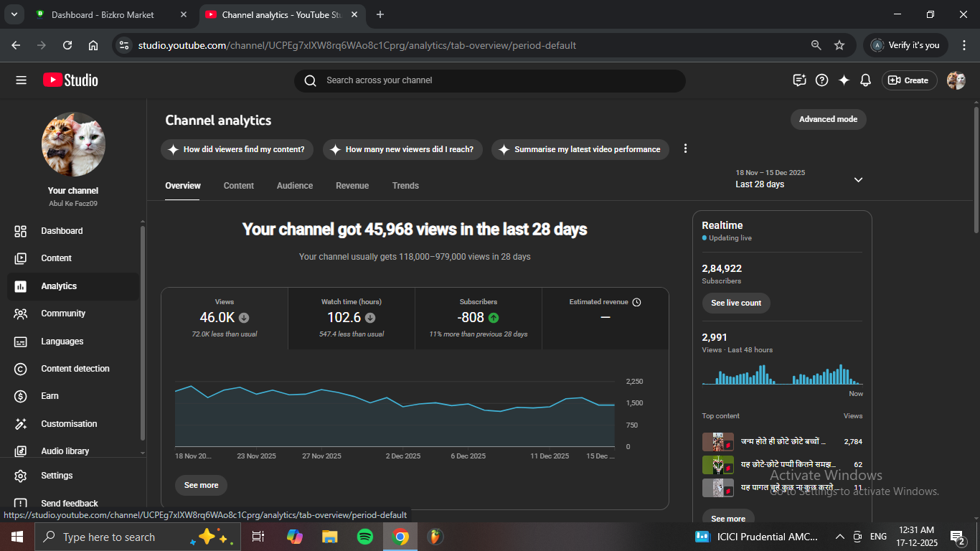
Task: Click the See live count button
Action: pyautogui.click(x=736, y=303)
